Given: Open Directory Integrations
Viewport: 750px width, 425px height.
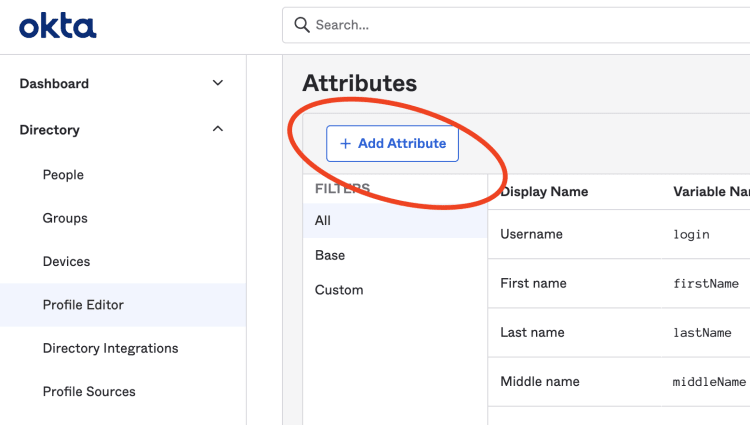Looking at the screenshot, I should (x=110, y=349).
